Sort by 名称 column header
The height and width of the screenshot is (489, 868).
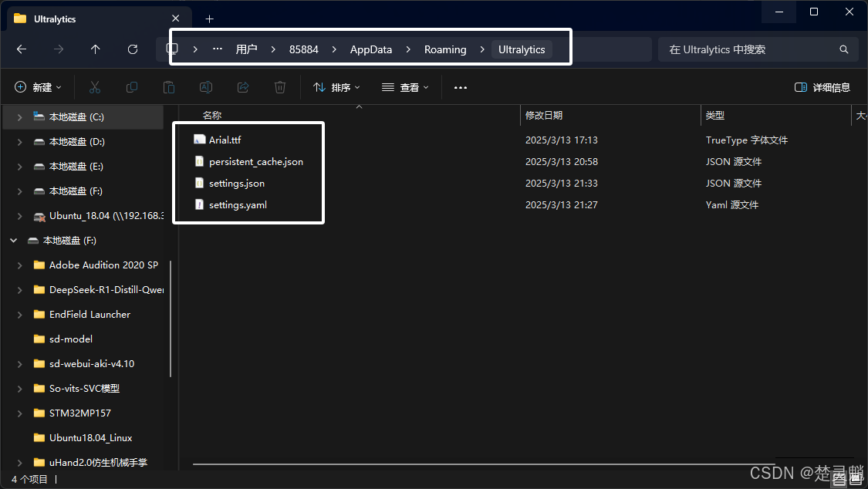tap(212, 115)
